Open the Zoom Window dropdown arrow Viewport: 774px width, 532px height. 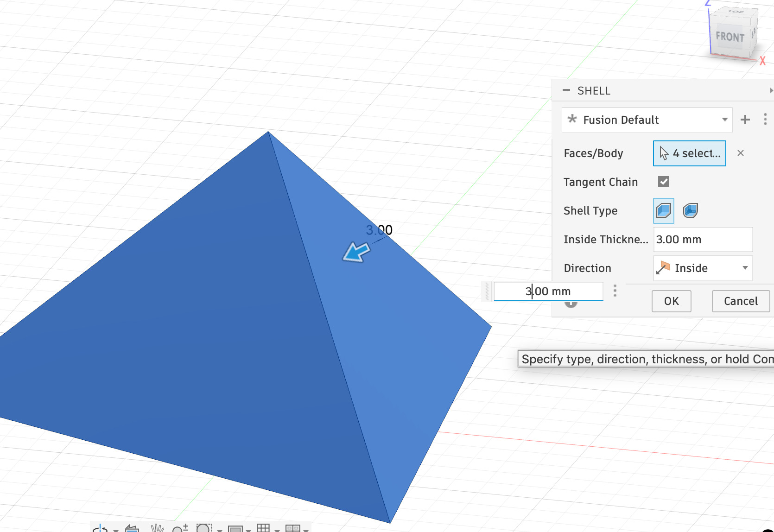click(219, 530)
